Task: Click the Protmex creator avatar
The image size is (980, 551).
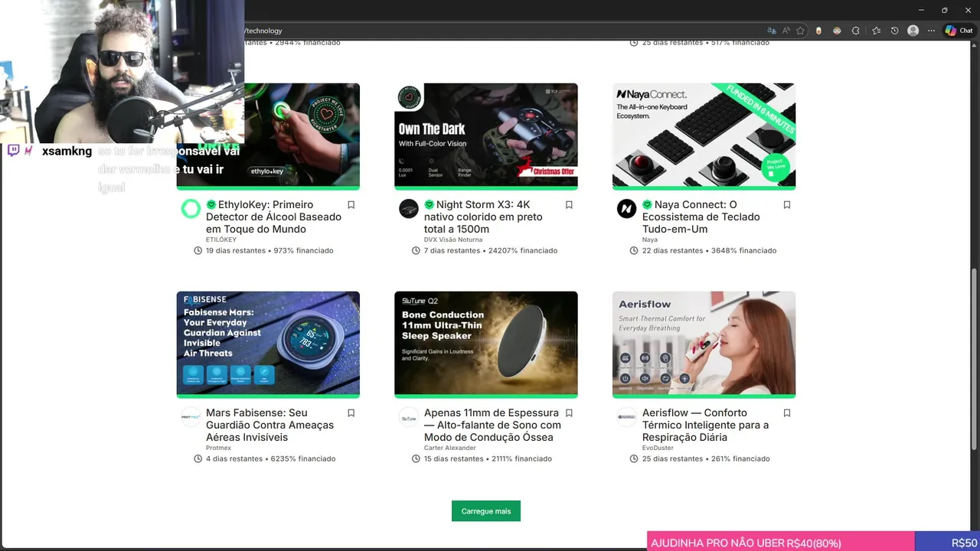Action: 191,417
